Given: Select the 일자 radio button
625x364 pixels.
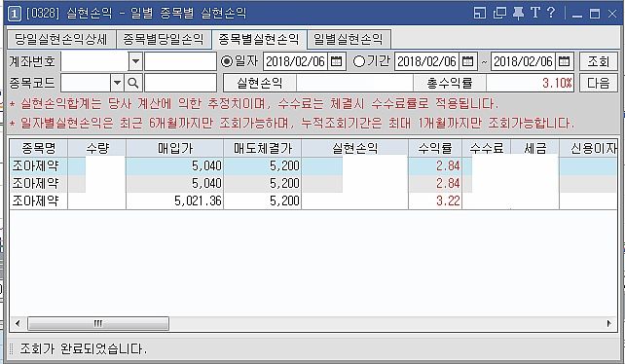Looking at the screenshot, I should point(227,61).
